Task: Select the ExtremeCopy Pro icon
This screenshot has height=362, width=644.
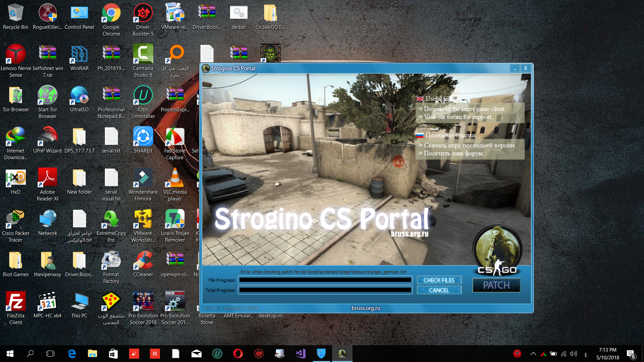Action: (111, 226)
